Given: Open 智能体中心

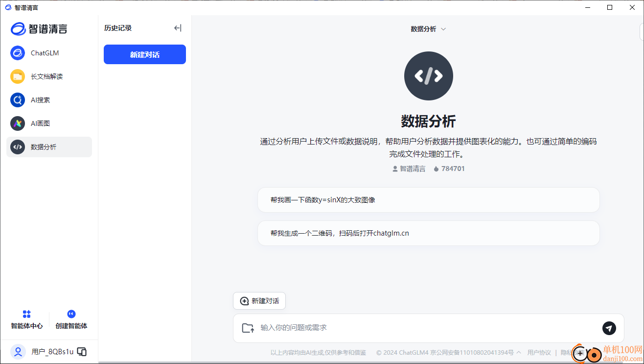Looking at the screenshot, I should [27, 319].
